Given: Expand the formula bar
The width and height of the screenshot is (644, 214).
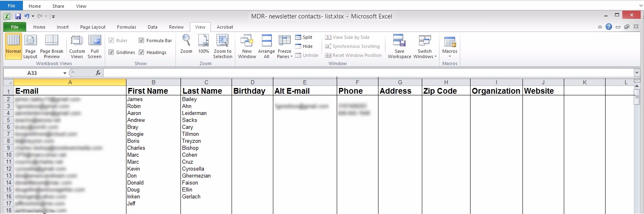Looking at the screenshot, I should tap(637, 73).
